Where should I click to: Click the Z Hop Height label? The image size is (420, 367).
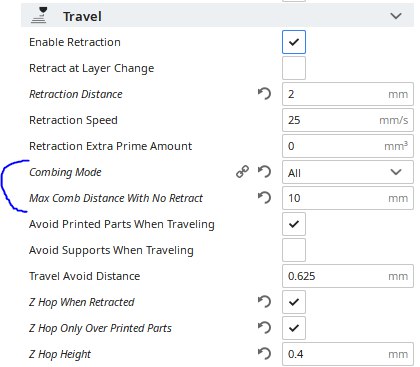60,354
